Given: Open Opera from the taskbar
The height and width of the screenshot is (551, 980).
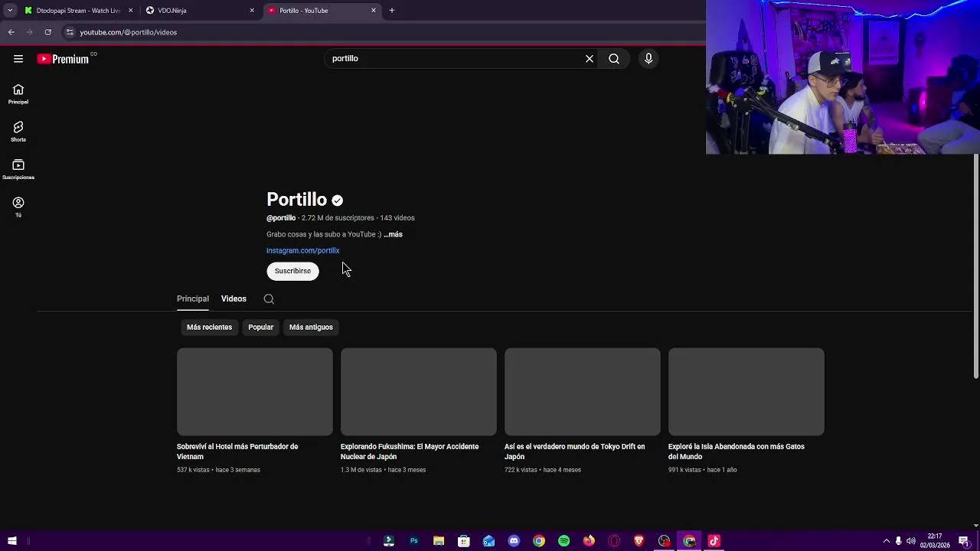Looking at the screenshot, I should 614,541.
